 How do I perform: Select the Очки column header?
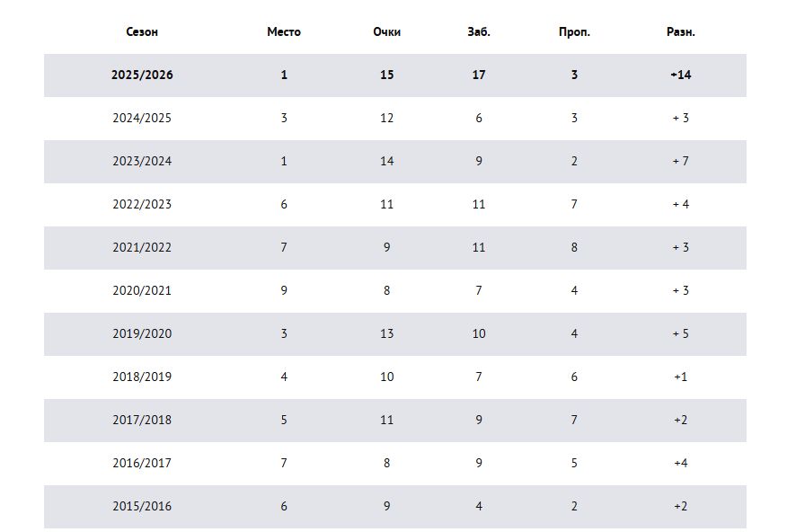coord(386,32)
